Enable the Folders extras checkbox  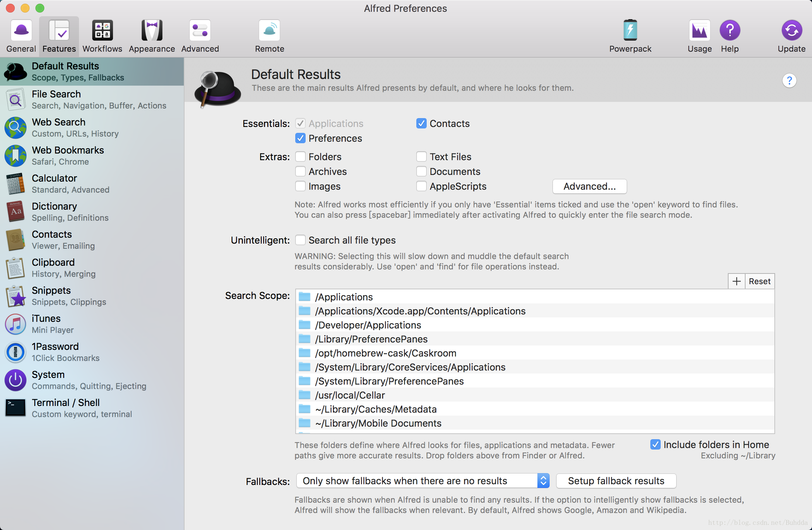(x=300, y=157)
